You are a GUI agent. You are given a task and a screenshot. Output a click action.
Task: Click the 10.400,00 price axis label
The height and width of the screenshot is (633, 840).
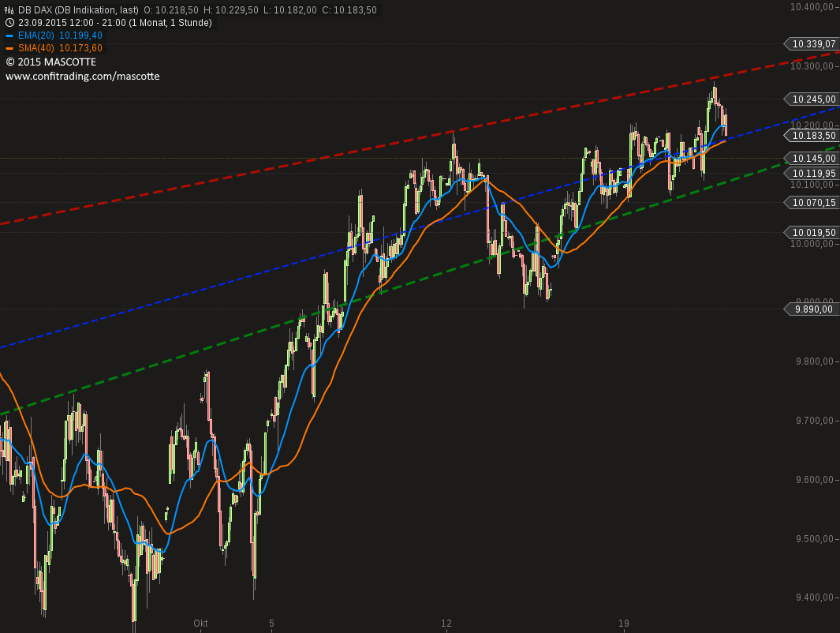click(x=812, y=7)
